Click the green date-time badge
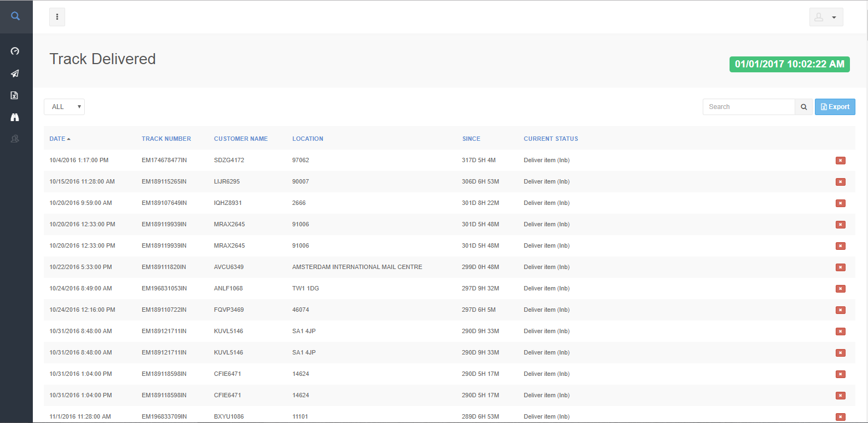868x423 pixels. (x=789, y=64)
